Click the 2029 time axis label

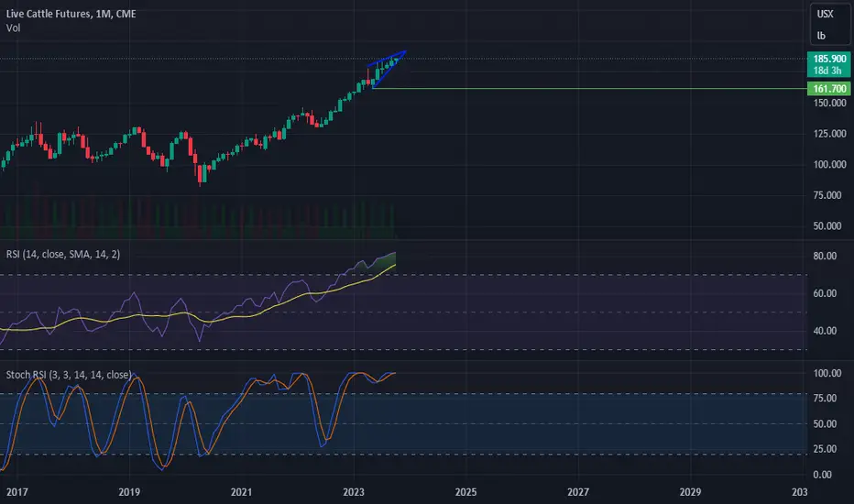click(690, 492)
